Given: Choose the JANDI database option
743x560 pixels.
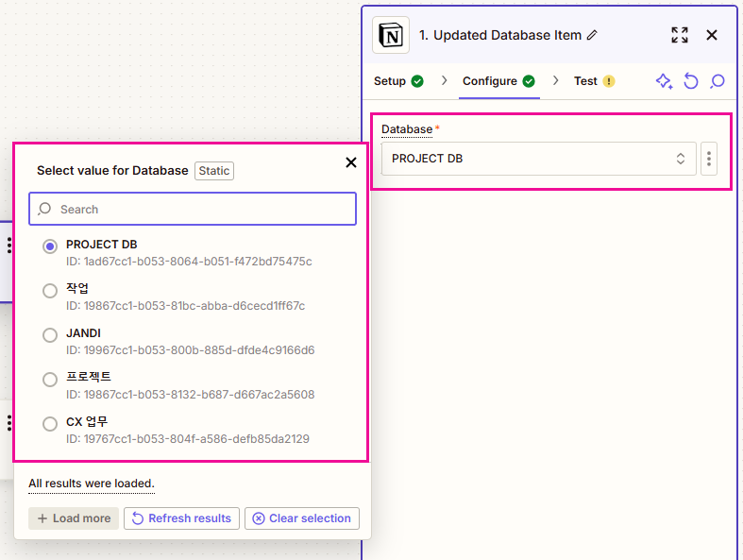Looking at the screenshot, I should pos(50,335).
